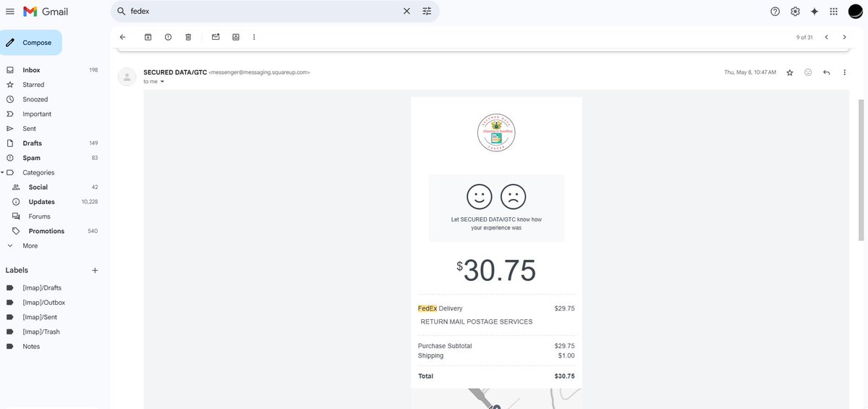The width and height of the screenshot is (868, 409).
Task: Go back to search results
Action: pos(122,37)
